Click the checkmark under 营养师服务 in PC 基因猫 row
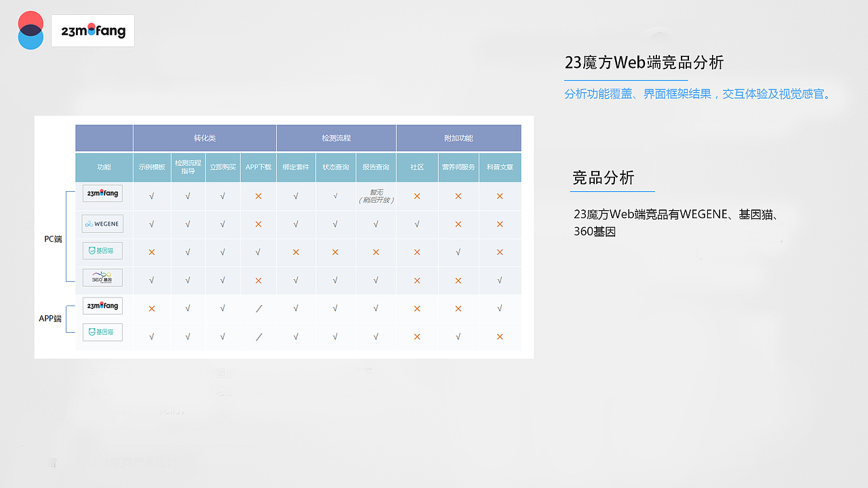This screenshot has height=488, width=868. click(458, 252)
